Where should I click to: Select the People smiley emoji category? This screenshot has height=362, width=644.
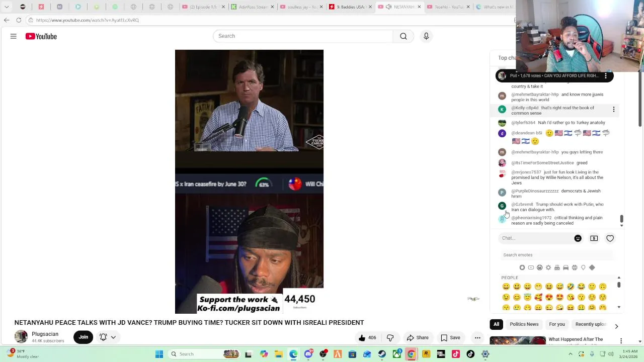click(x=539, y=267)
